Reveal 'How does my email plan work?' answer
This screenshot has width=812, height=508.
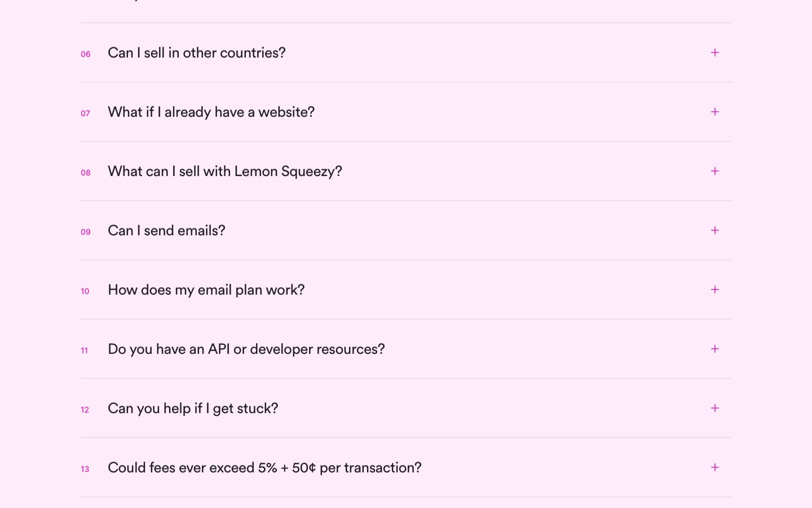click(x=206, y=290)
